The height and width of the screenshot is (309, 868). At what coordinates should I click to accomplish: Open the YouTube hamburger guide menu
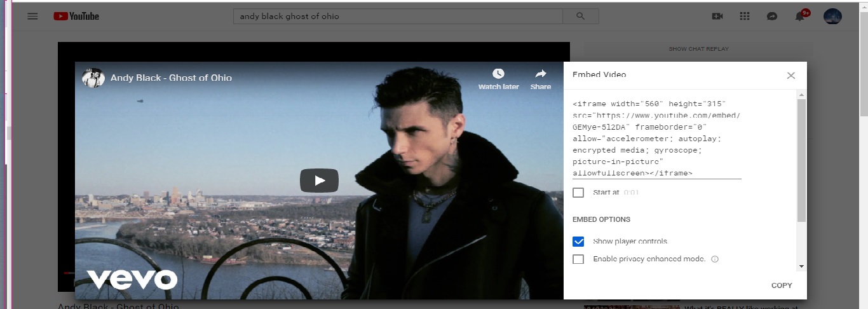tap(33, 16)
